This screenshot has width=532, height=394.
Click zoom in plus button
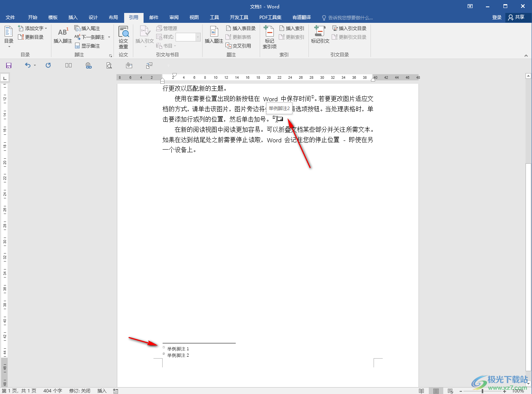505,391
